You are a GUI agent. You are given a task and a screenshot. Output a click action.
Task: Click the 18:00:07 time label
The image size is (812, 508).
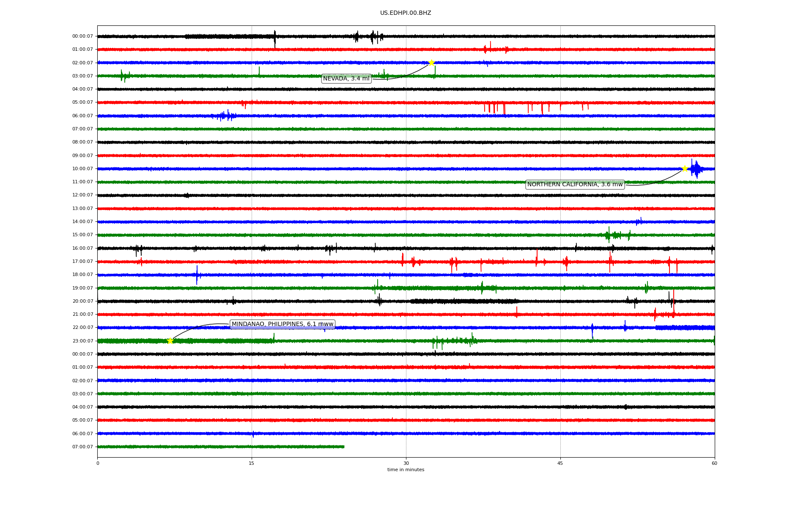82,275
